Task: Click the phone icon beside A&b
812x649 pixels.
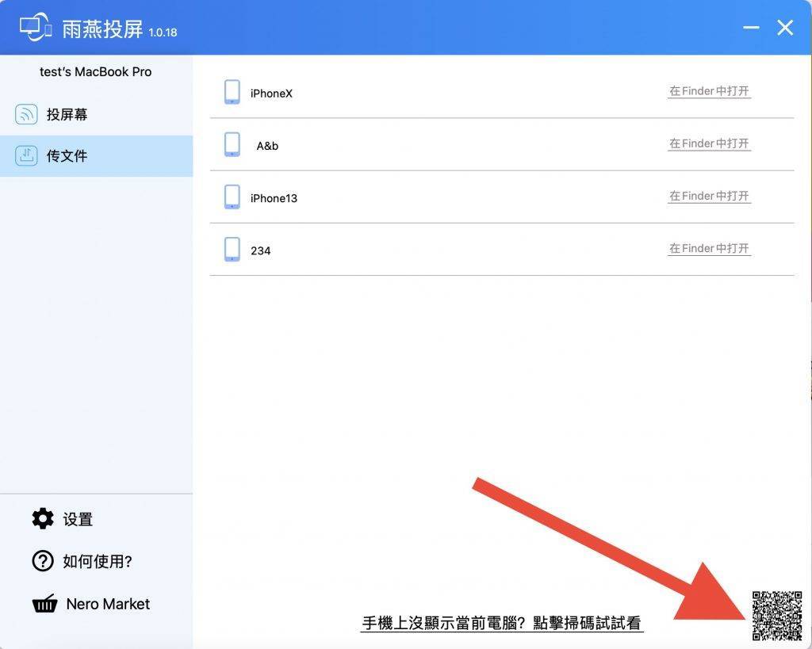Action: [x=232, y=145]
